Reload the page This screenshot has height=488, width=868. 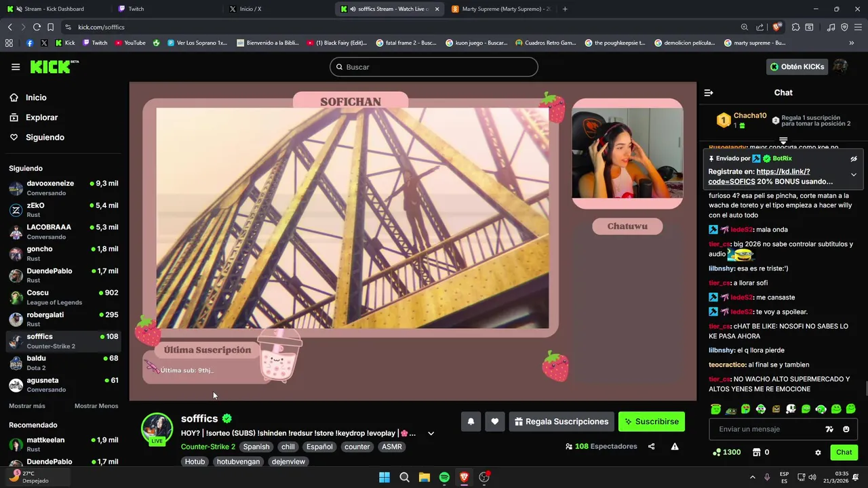(37, 27)
